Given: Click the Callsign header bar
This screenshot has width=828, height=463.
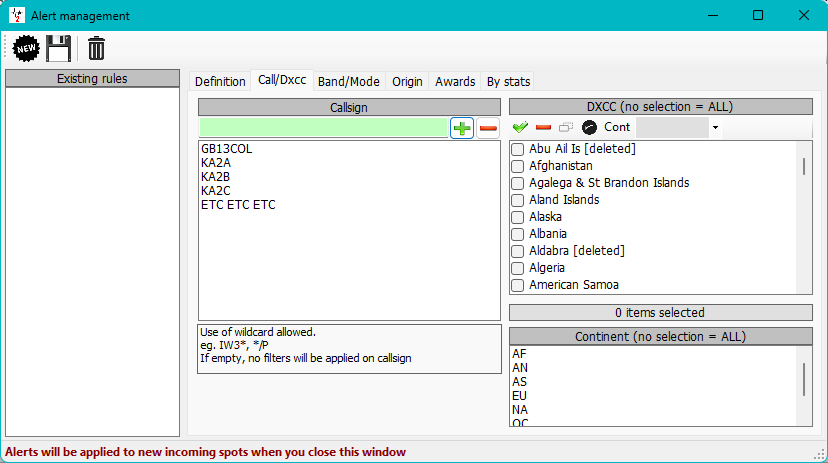Looking at the screenshot, I should (x=349, y=107).
